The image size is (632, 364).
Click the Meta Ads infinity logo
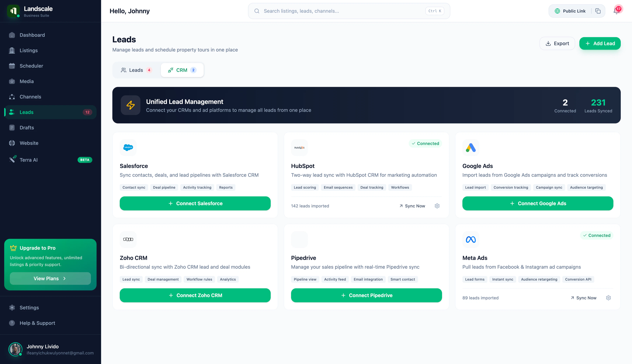pyautogui.click(x=471, y=239)
